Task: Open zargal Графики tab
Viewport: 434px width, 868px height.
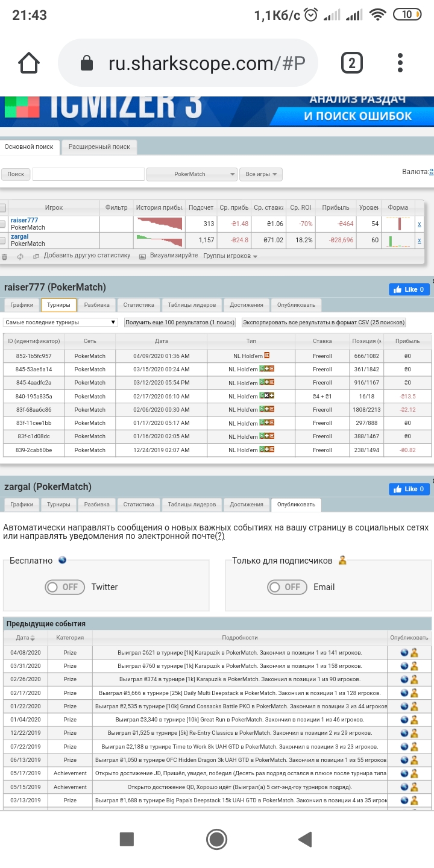Action: point(22,505)
